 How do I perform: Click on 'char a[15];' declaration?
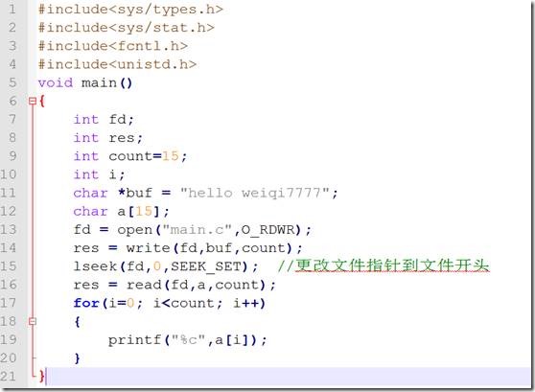coord(121,211)
